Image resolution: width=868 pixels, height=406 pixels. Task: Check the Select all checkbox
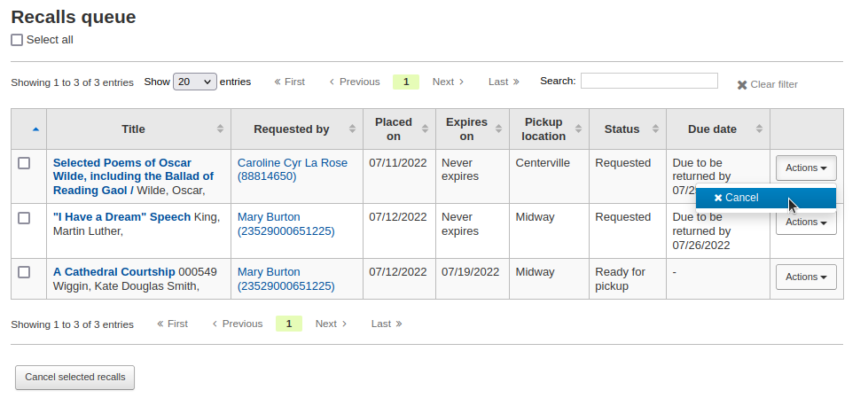[17, 40]
